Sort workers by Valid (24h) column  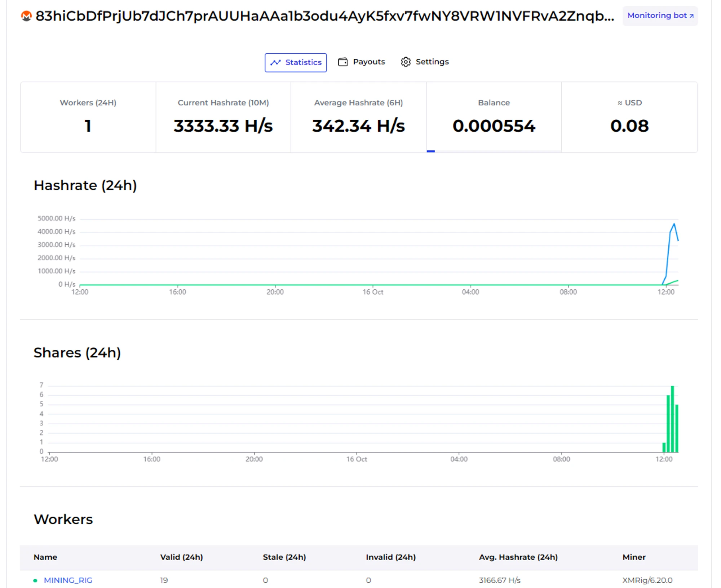point(181,557)
